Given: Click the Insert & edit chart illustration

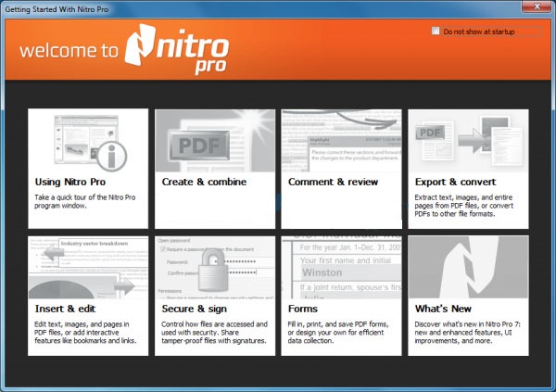Looking at the screenshot, I should [x=88, y=268].
